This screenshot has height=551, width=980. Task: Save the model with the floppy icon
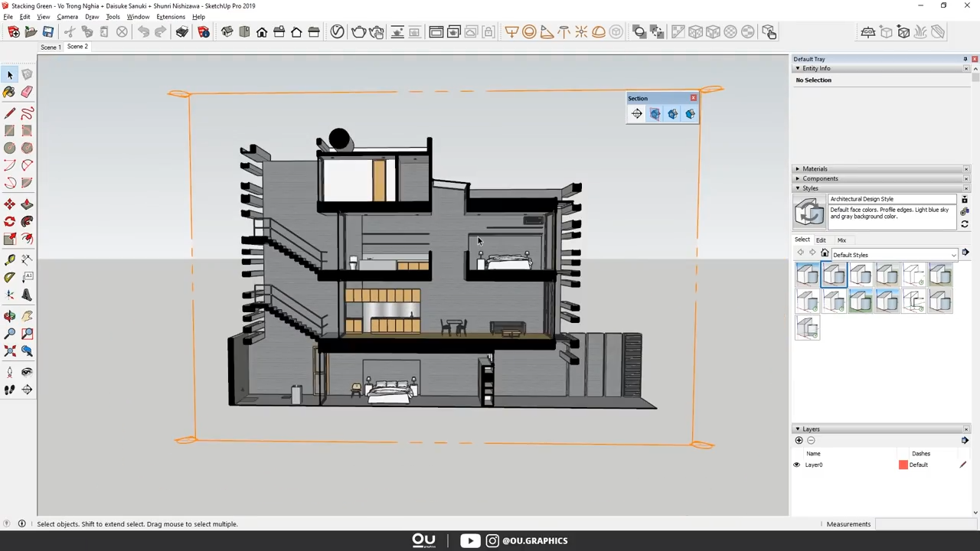tap(47, 31)
